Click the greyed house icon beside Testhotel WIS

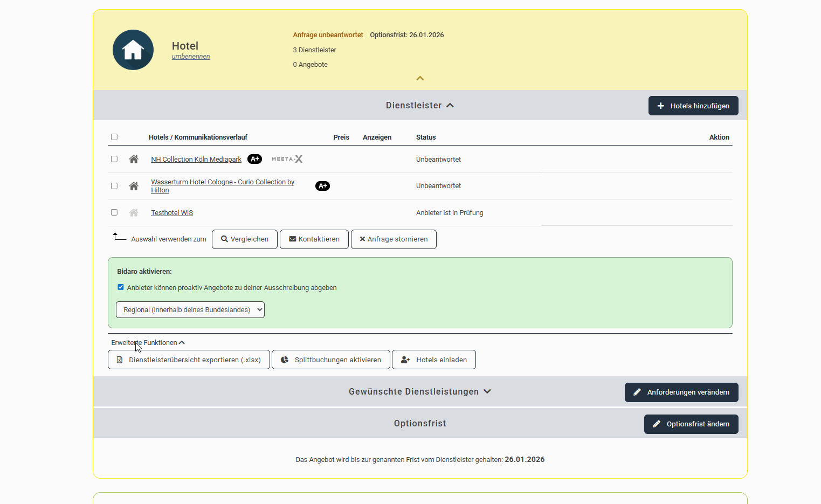click(x=134, y=213)
